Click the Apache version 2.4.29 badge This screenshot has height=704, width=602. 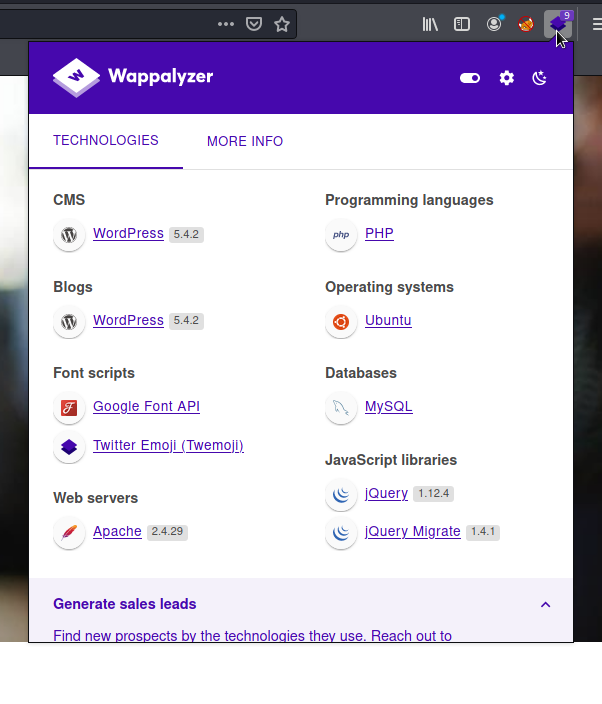pyautogui.click(x=167, y=532)
